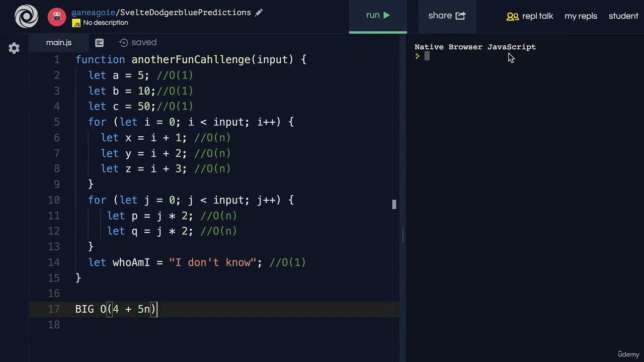Click the 'let b = 10;' code line
The width and height of the screenshot is (644, 362).
click(122, 91)
